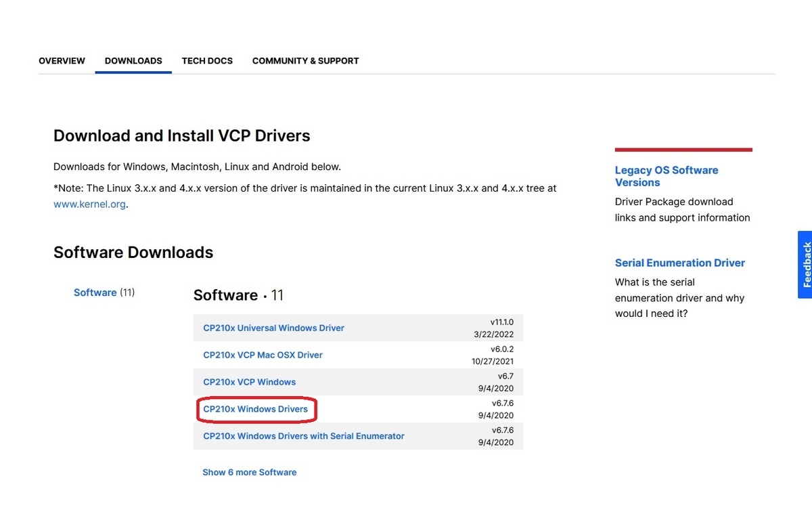Click the Software Downloads heading

click(133, 253)
